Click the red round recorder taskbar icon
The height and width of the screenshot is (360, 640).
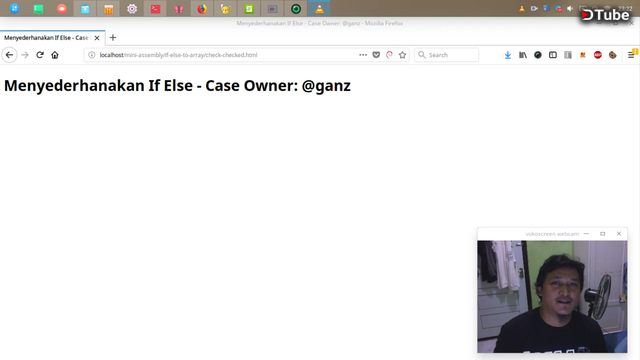[x=62, y=9]
